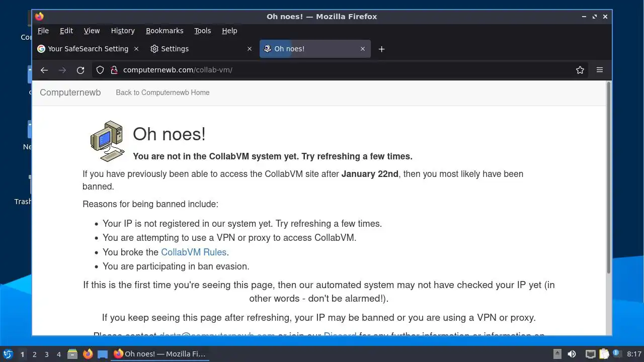Bookmark this page with the star

tap(580, 70)
